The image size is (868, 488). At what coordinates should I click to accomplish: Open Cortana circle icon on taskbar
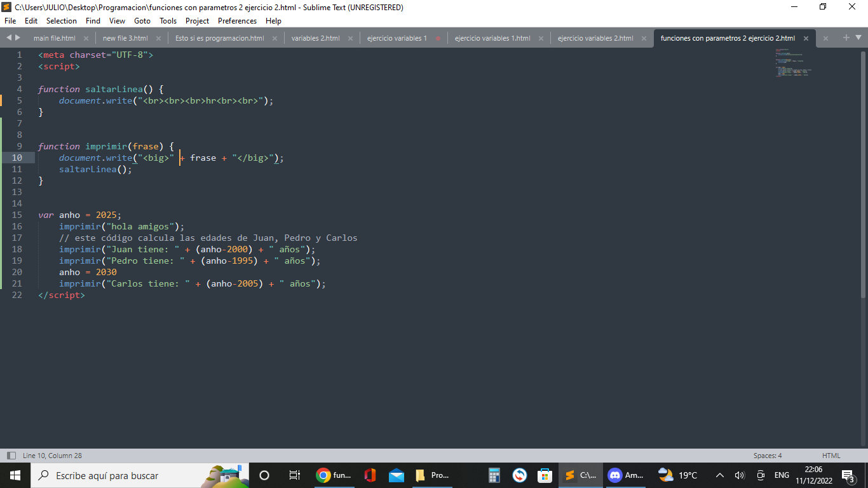click(x=264, y=475)
